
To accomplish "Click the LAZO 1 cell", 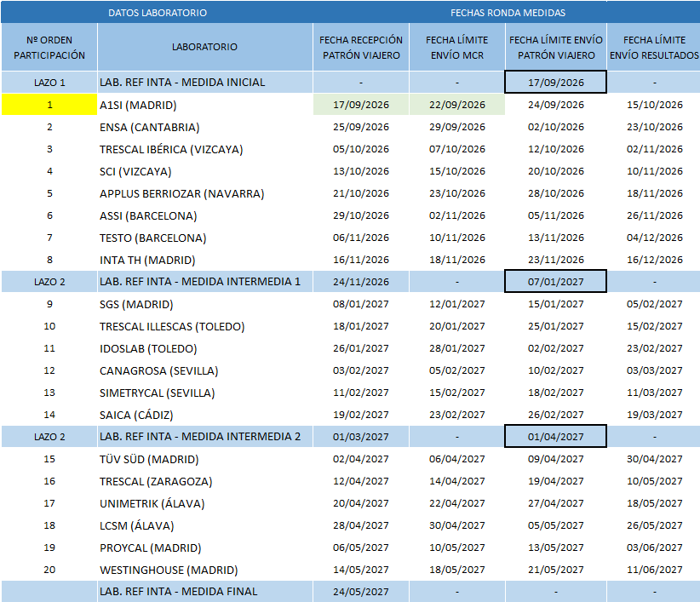I will [49, 82].
